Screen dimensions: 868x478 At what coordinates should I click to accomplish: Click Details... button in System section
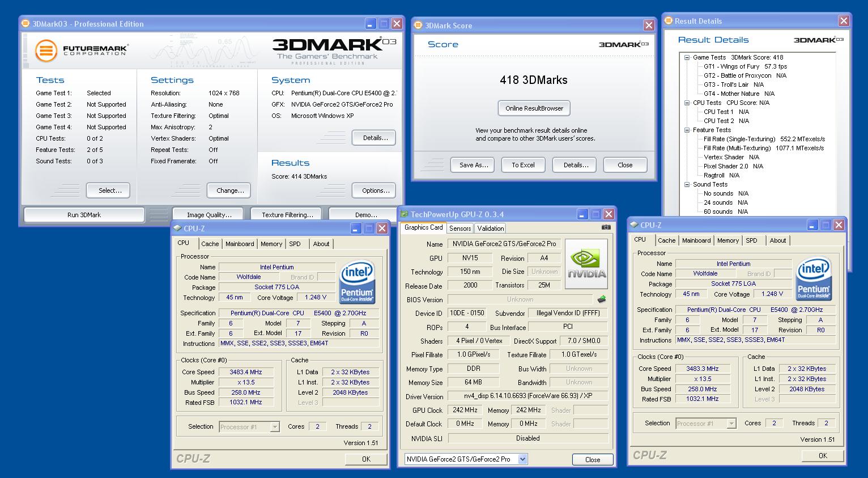(375, 138)
